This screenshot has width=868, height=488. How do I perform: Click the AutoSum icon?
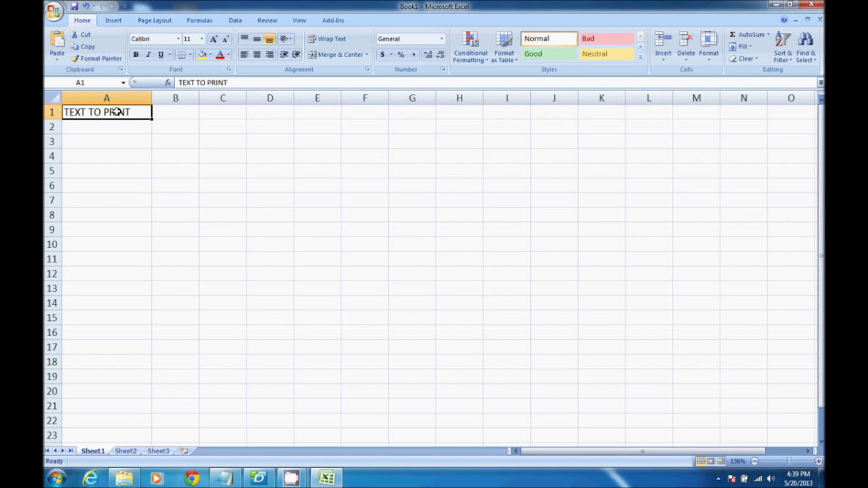coord(733,33)
